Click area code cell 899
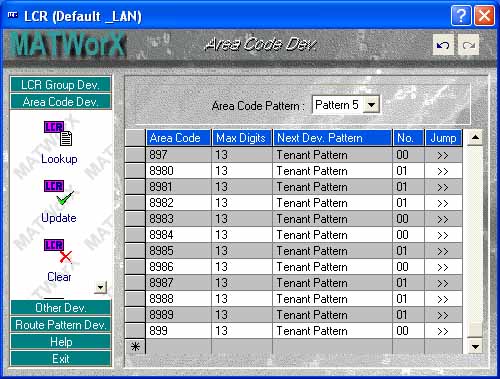The height and width of the screenshot is (379, 500). (179, 331)
